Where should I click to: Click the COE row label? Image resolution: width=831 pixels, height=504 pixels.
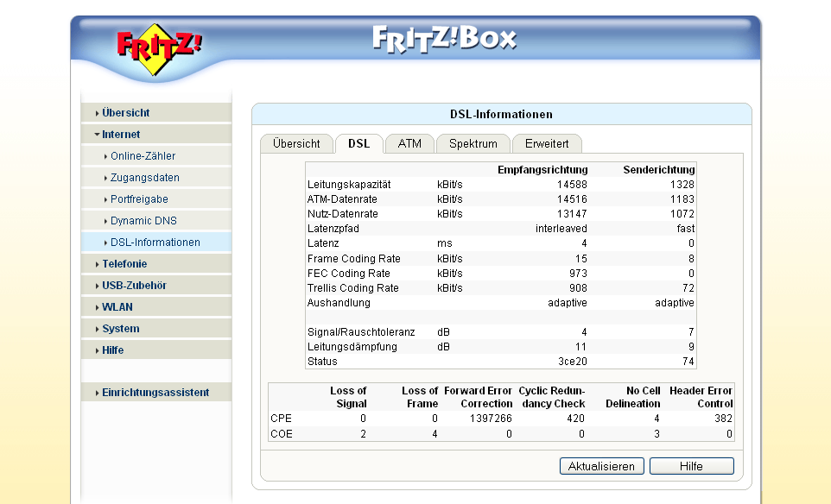click(282, 434)
